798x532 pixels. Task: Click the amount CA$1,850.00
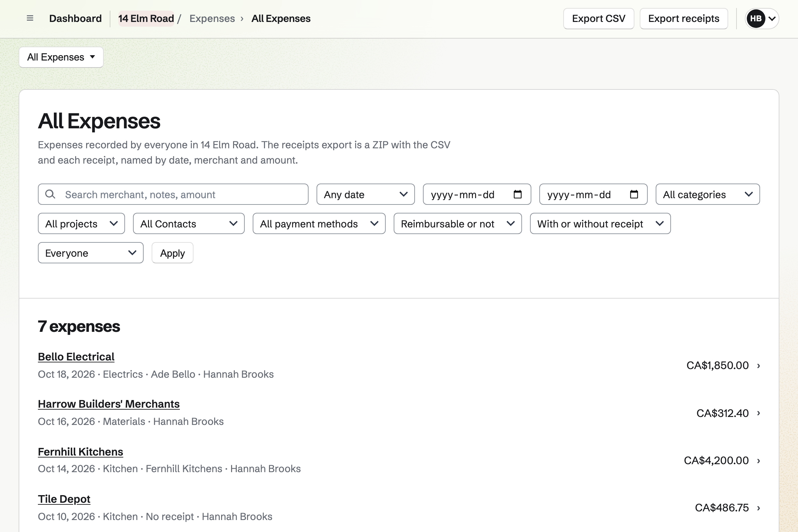[718, 365]
